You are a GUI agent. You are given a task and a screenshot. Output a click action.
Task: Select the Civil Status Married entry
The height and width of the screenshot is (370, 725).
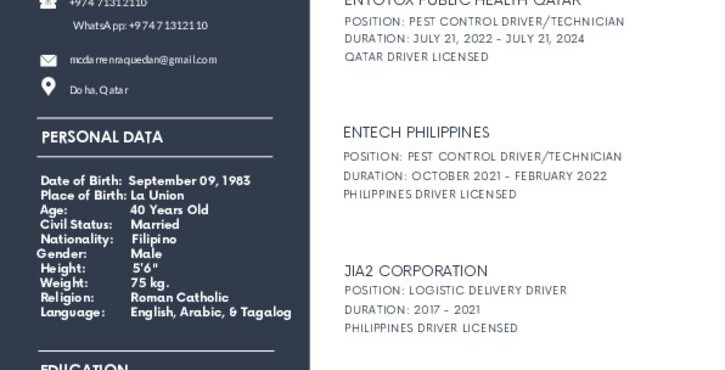coord(110,224)
